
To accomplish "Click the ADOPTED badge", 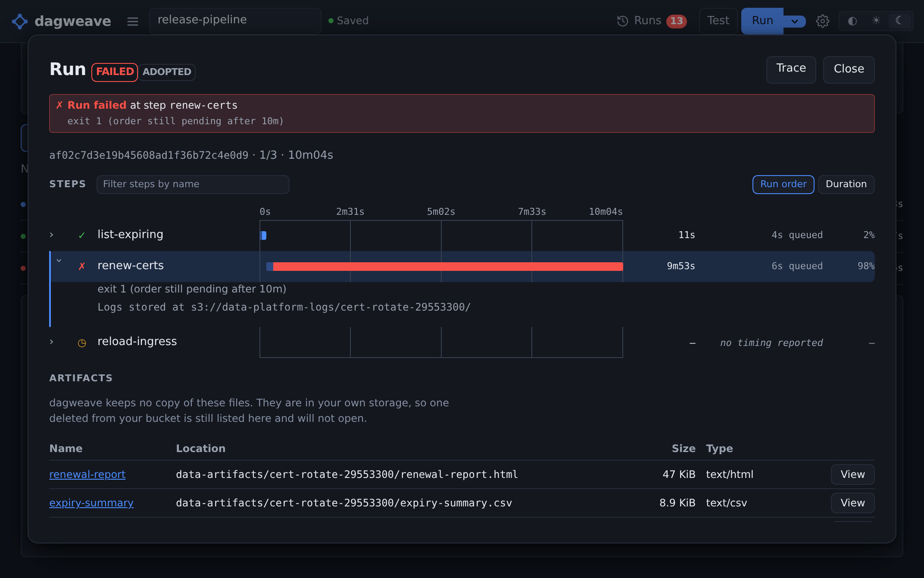I will (167, 72).
